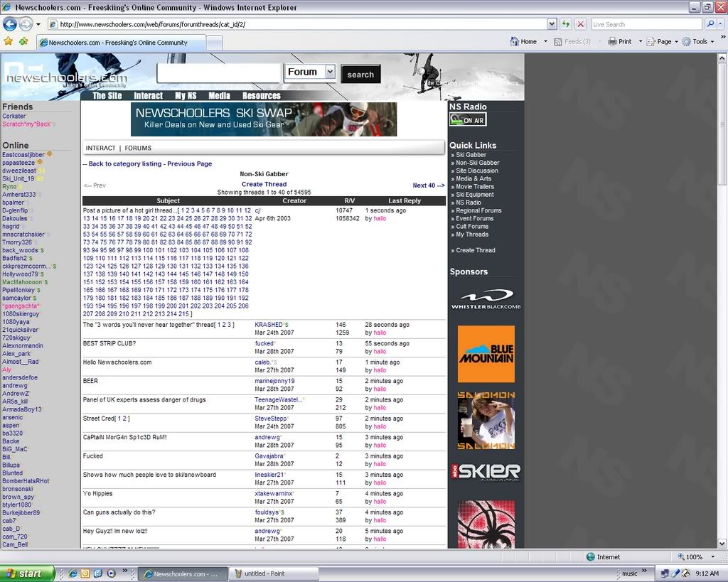Click the Stop loading red X icon

580,24
